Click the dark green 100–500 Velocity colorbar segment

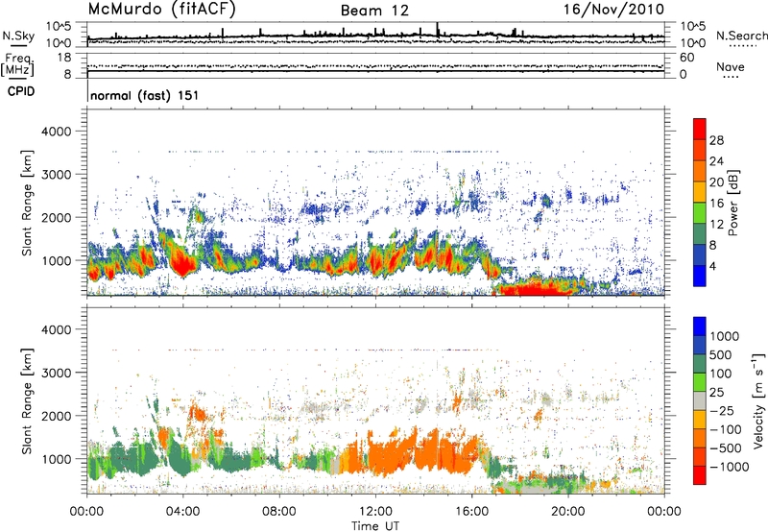click(700, 364)
